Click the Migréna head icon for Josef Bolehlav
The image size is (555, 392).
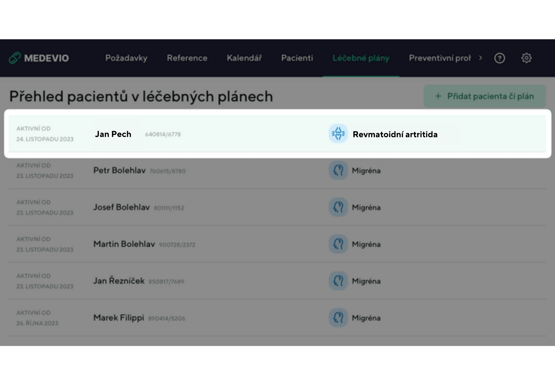coord(338,207)
